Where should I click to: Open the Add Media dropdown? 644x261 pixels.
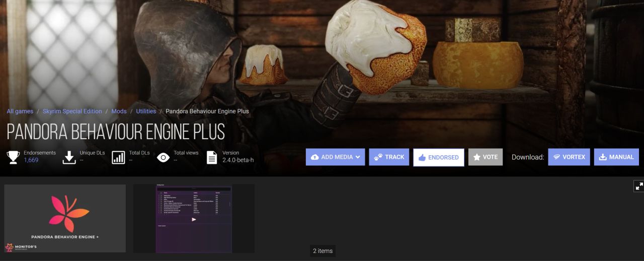click(336, 157)
